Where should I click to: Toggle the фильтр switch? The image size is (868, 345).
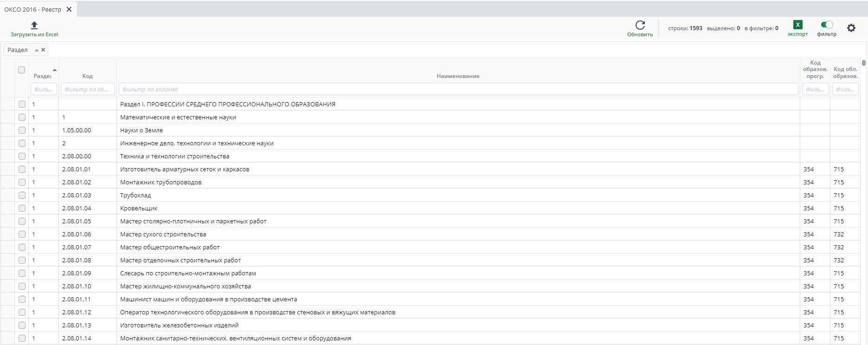click(827, 25)
